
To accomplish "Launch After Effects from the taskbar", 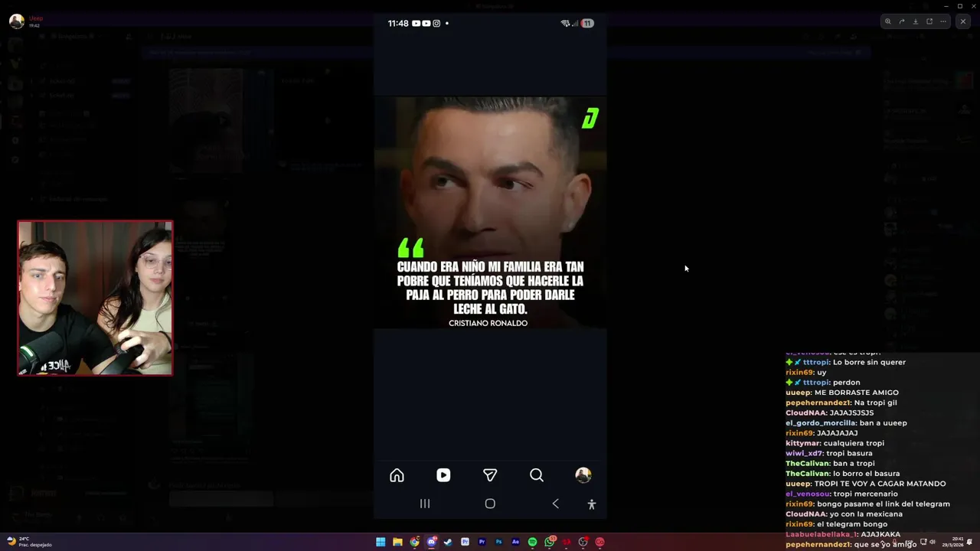I will [515, 542].
